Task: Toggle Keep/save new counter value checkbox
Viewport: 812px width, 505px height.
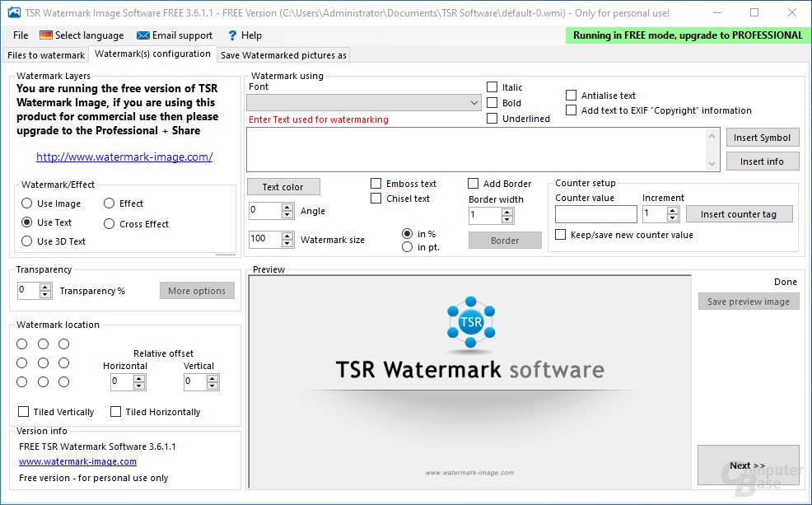Action: coord(560,235)
